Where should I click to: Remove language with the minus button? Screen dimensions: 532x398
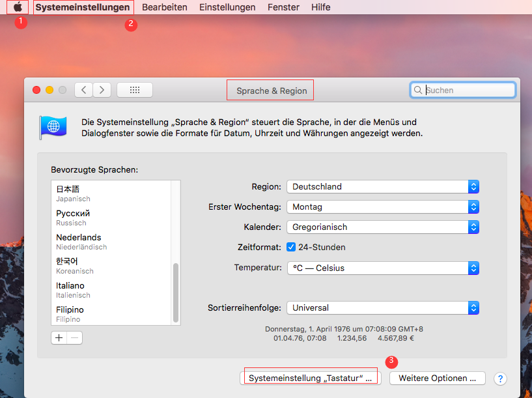(75, 337)
